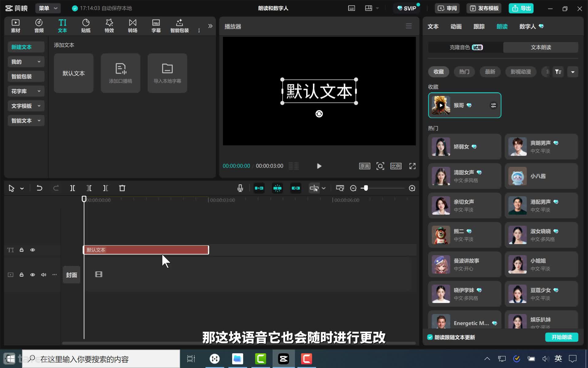Screen dimensions: 588x368
Task: Click the 封面 cover button
Action: 72,275
